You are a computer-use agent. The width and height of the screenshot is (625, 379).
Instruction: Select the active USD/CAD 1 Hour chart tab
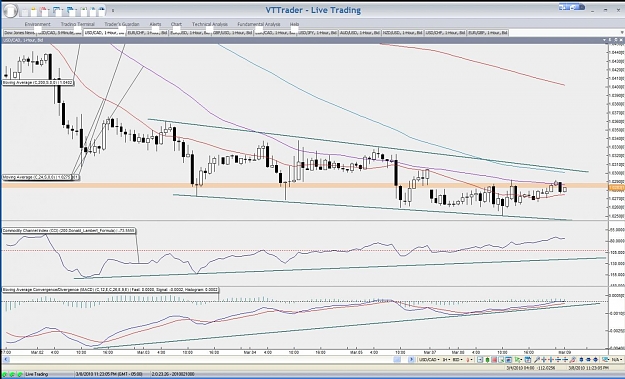click(104, 33)
